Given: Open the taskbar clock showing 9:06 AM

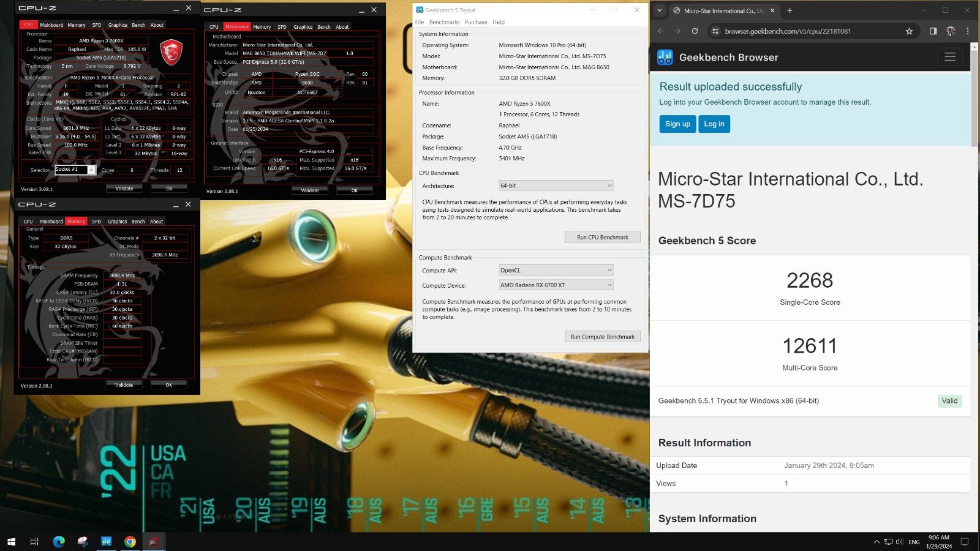Looking at the screenshot, I should coord(938,542).
